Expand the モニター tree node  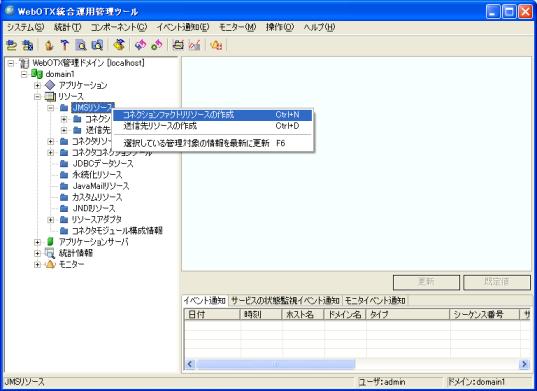pyautogui.click(x=37, y=265)
